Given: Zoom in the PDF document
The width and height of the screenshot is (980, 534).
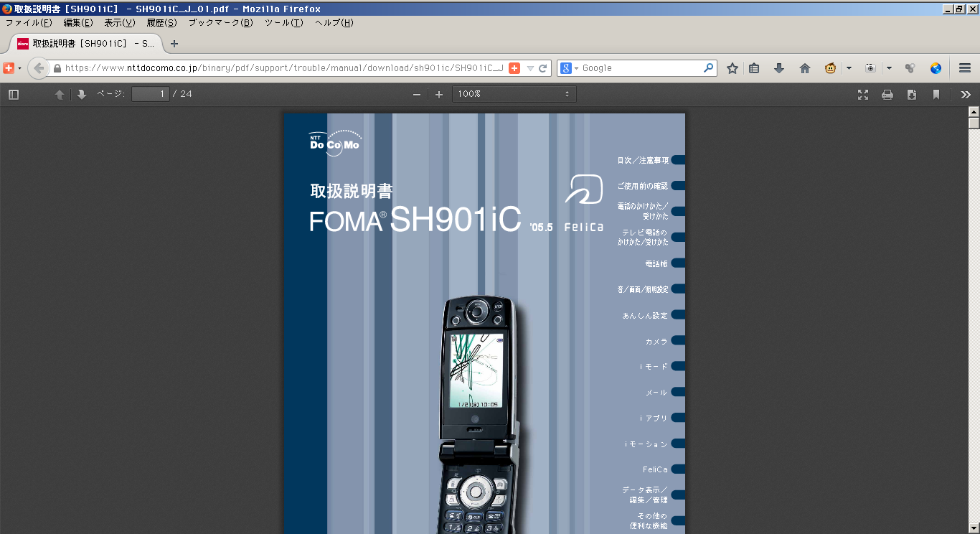Looking at the screenshot, I should click(x=439, y=94).
